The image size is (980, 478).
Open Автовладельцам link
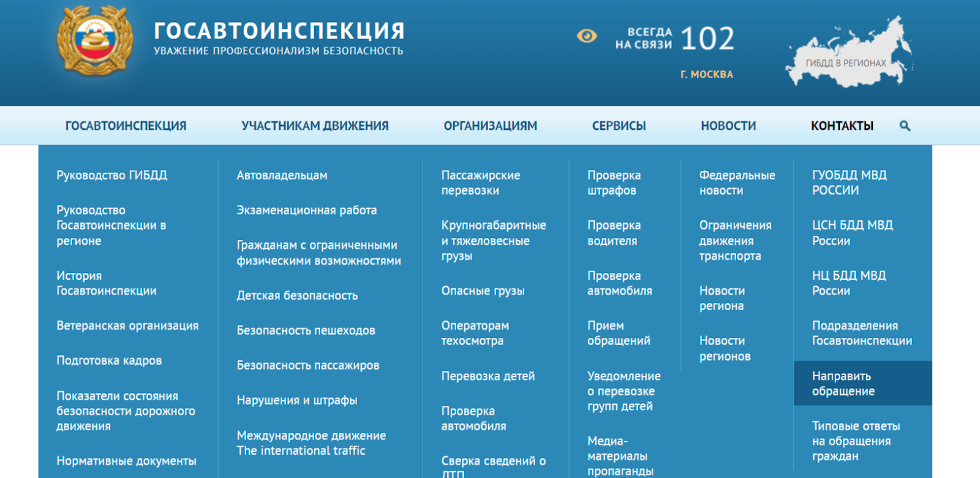tap(282, 176)
